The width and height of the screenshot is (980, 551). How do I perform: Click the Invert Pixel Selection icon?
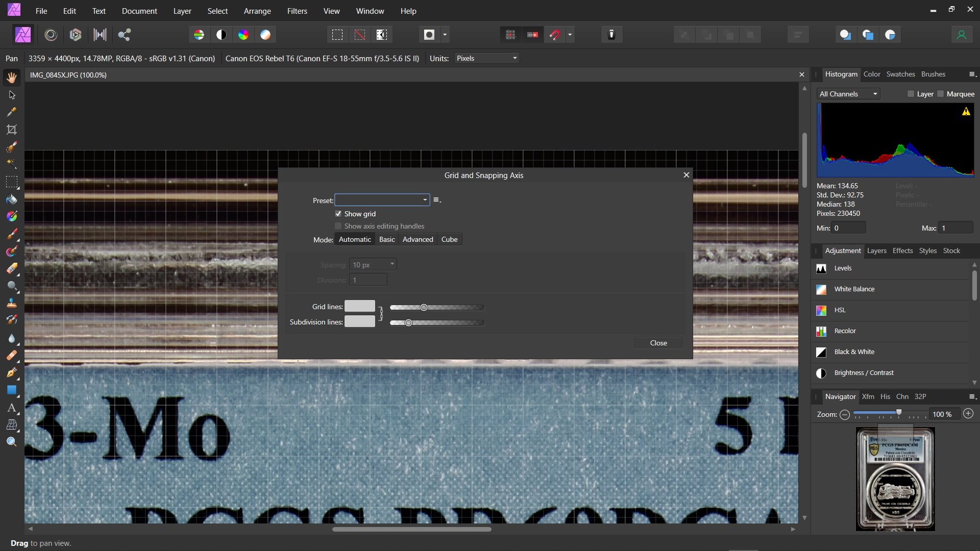pos(382,35)
